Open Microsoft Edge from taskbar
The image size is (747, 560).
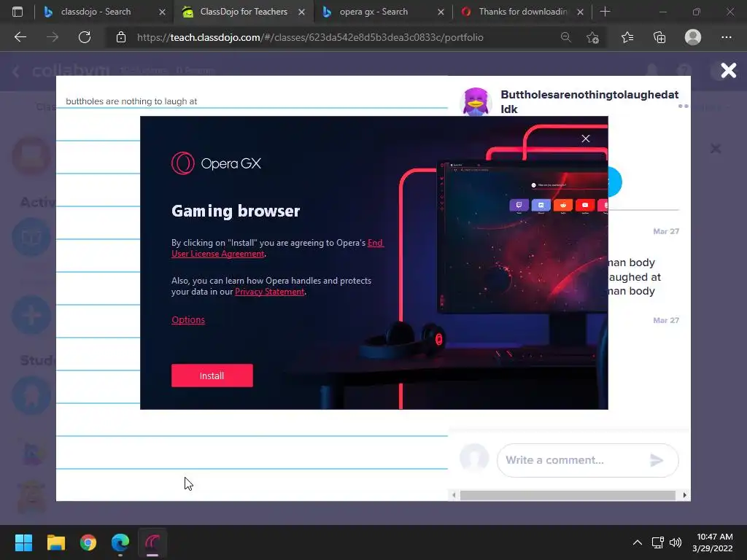pos(120,542)
